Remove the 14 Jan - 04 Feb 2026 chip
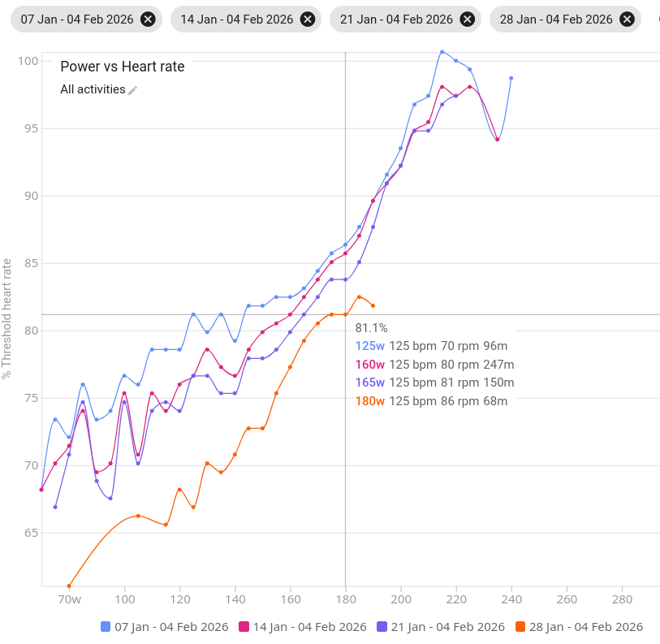 308,19
